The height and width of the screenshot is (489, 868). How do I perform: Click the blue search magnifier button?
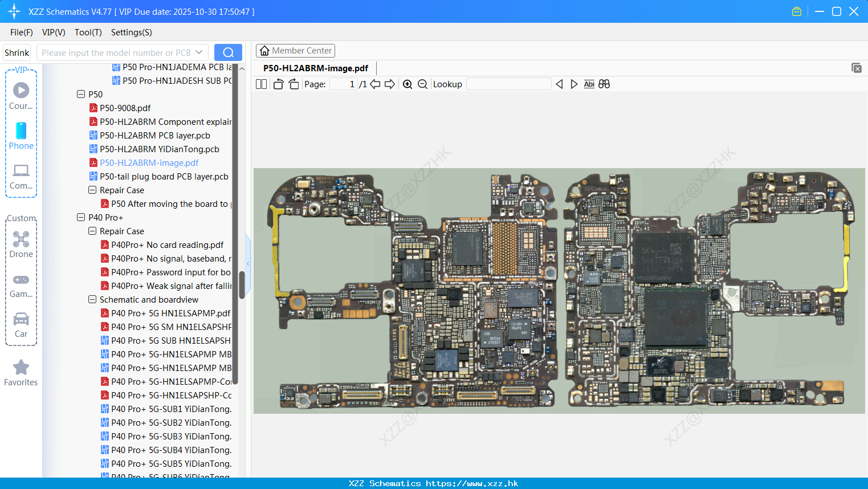point(228,52)
